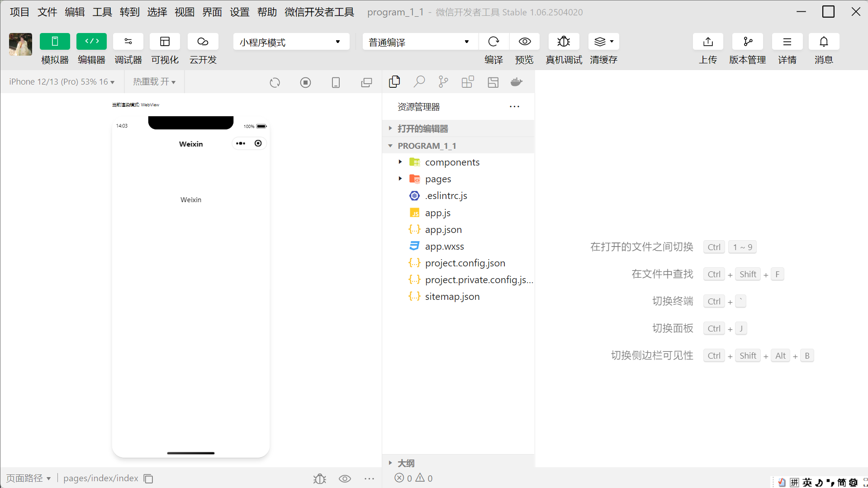Click the status bar debug bug icon
Viewport: 868px width, 488px height.
point(320,479)
